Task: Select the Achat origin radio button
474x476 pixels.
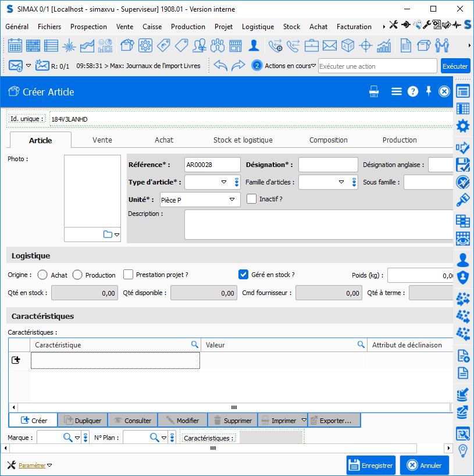Action: tap(42, 275)
